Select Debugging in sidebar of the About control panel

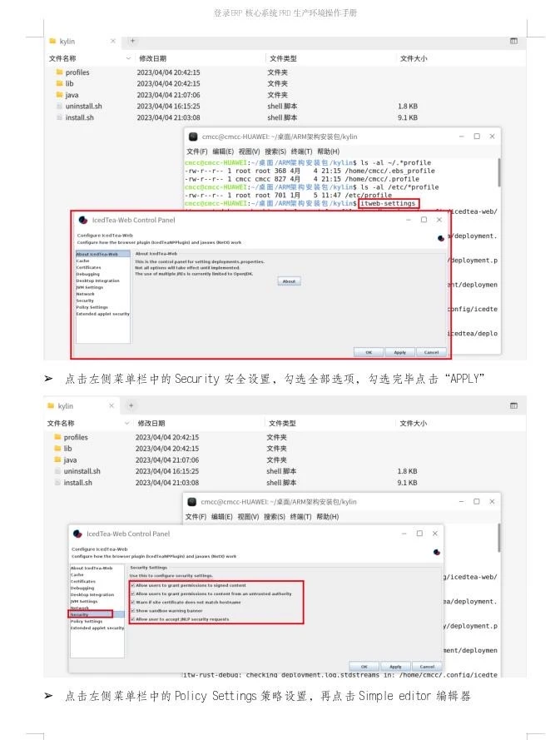[x=87, y=274]
